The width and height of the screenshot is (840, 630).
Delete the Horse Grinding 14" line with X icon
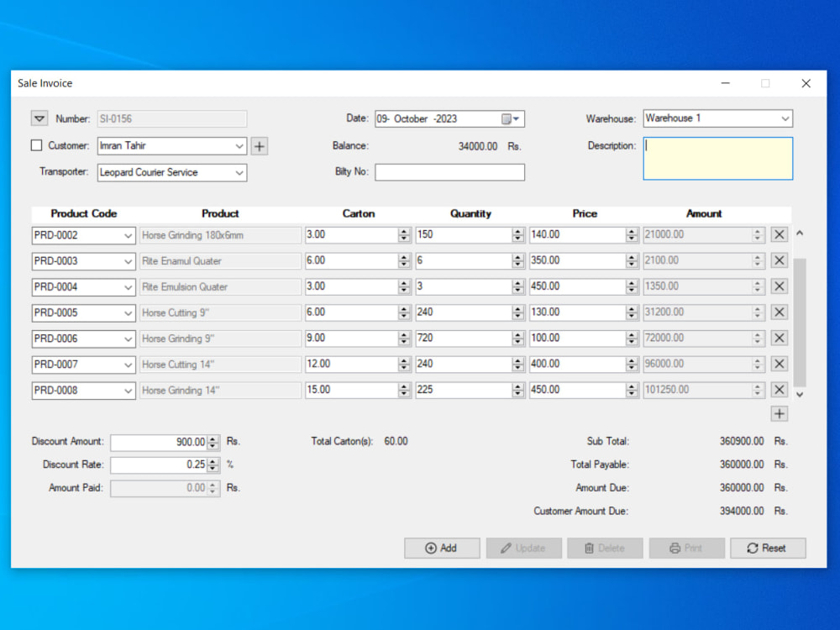point(778,390)
